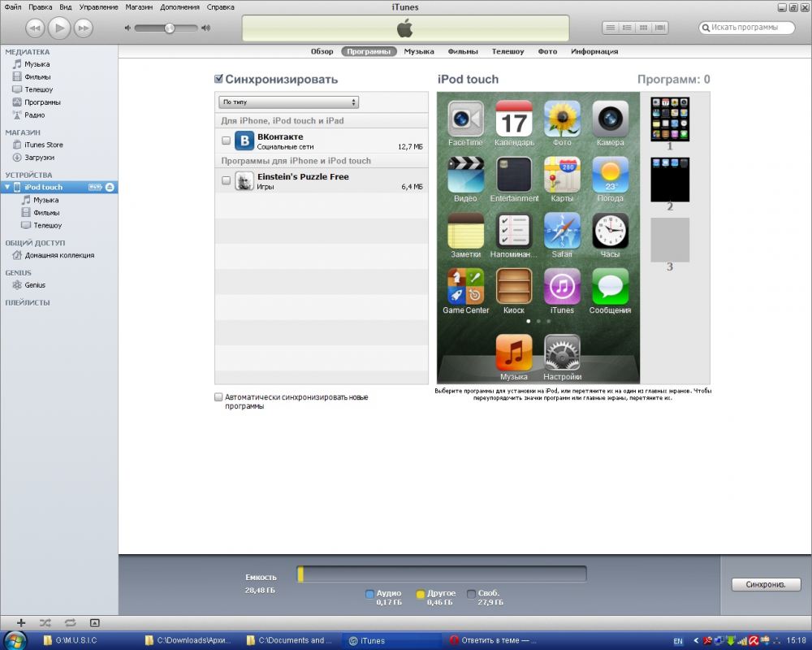Select the Game Center app icon
Viewport: 812px width, 650px height.
(465, 287)
